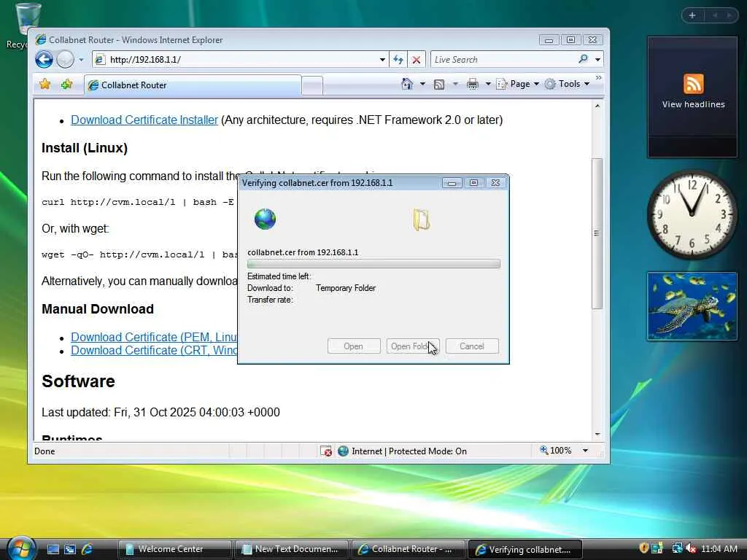Click the folder icon in download dialog
Image resolution: width=747 pixels, height=560 pixels.
click(x=421, y=219)
